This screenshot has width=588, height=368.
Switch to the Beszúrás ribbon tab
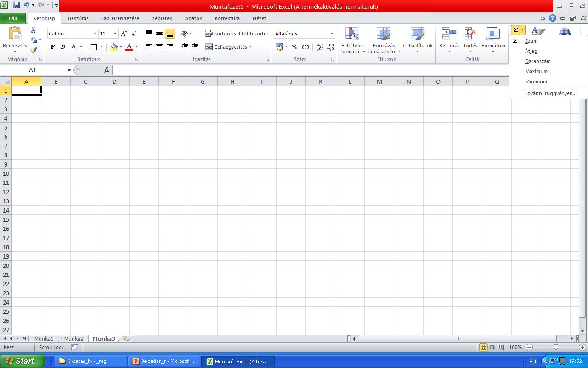coord(78,18)
